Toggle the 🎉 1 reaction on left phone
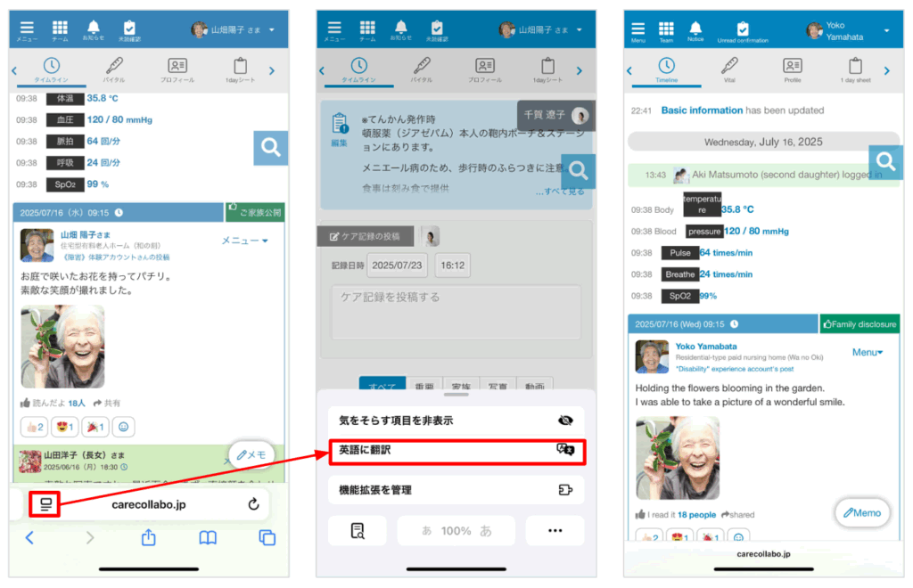The height and width of the screenshot is (588, 913). (x=95, y=427)
